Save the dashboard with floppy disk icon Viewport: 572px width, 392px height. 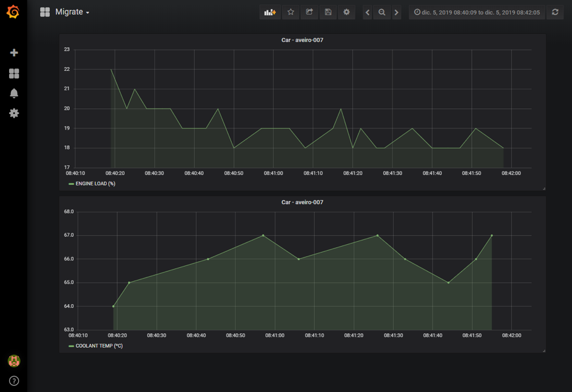328,12
